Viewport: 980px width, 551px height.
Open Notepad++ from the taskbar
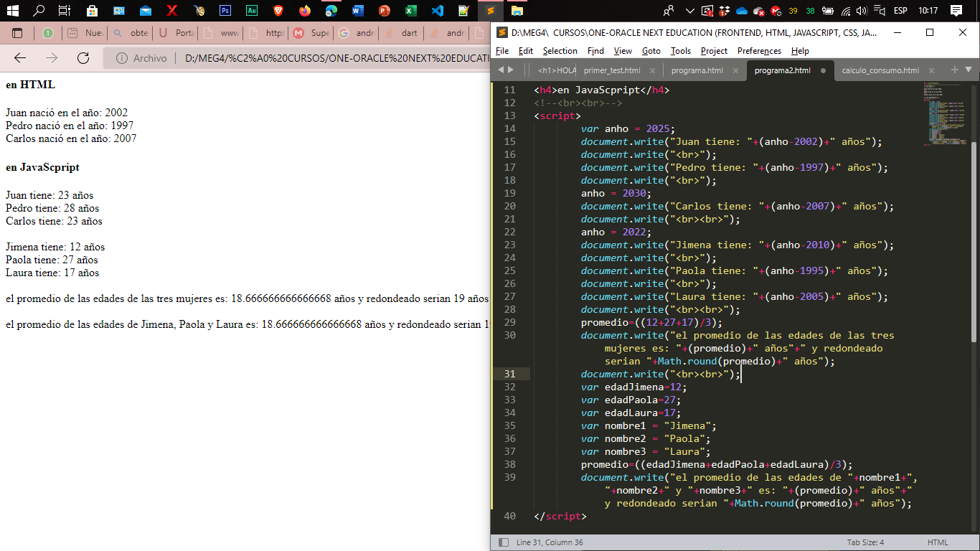(464, 11)
